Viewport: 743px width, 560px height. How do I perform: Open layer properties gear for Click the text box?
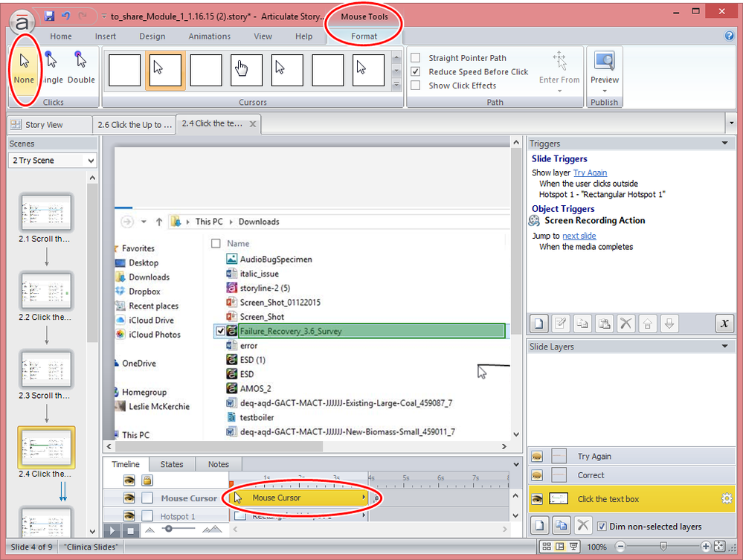coord(727,499)
